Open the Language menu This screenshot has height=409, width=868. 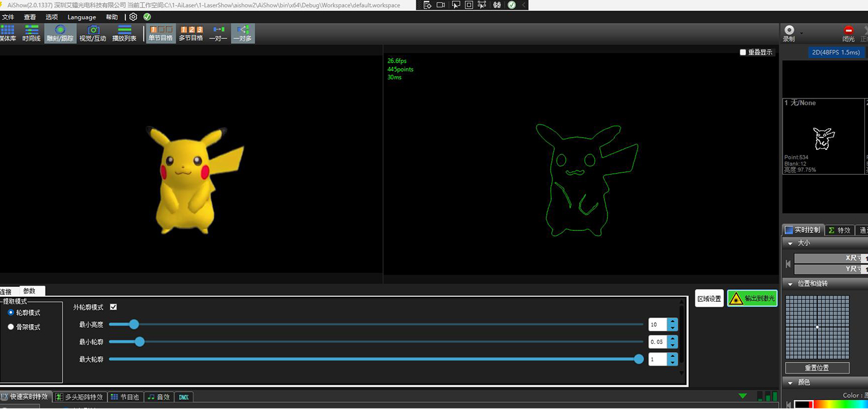[x=82, y=17]
